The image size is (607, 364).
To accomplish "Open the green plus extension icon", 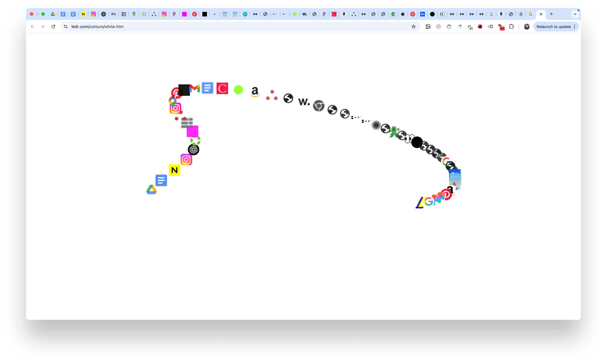I will (x=460, y=26).
